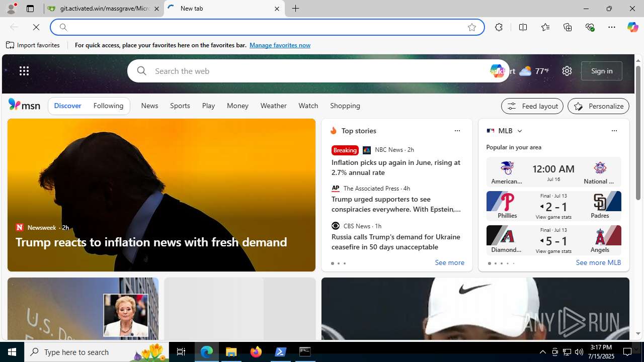Open the American vs National Jul 16 game

pyautogui.click(x=553, y=172)
